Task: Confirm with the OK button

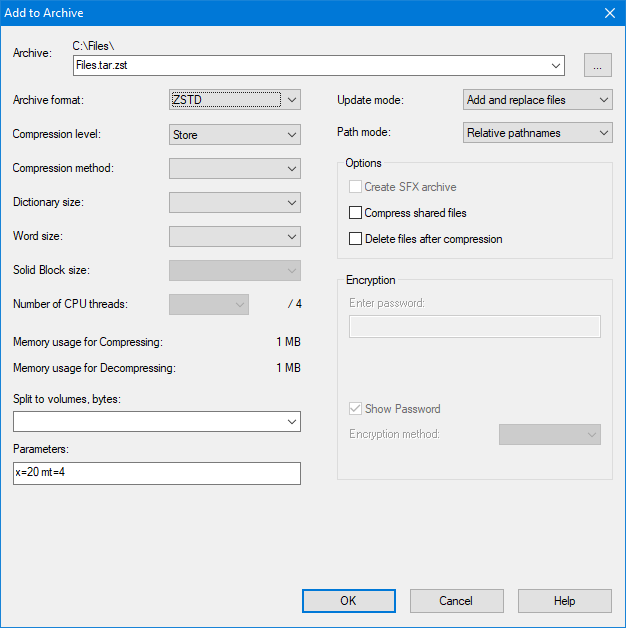Action: pos(348,601)
